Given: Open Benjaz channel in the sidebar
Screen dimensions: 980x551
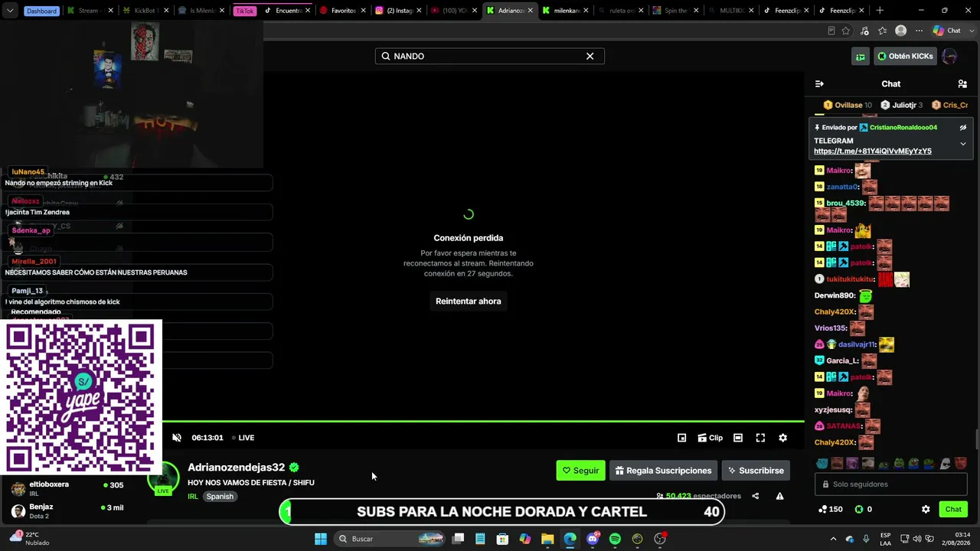Looking at the screenshot, I should [x=67, y=510].
